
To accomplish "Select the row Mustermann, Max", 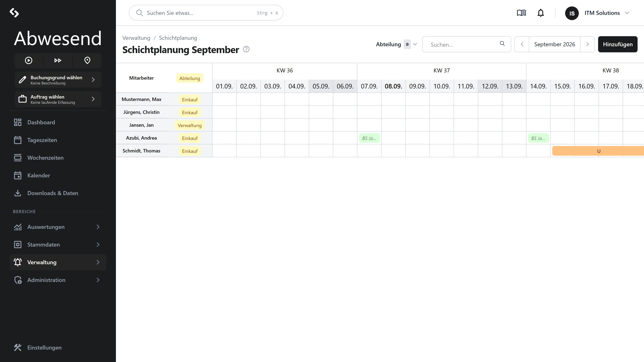I will tap(141, 99).
